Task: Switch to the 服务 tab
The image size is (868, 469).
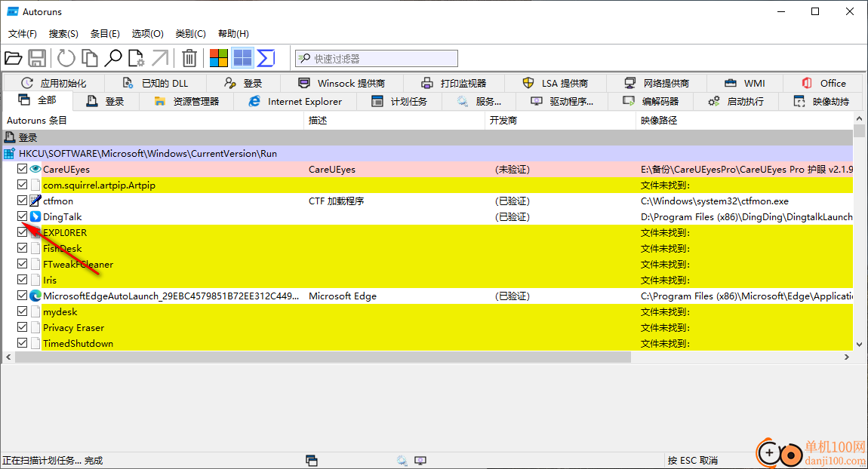Action: pyautogui.click(x=479, y=102)
